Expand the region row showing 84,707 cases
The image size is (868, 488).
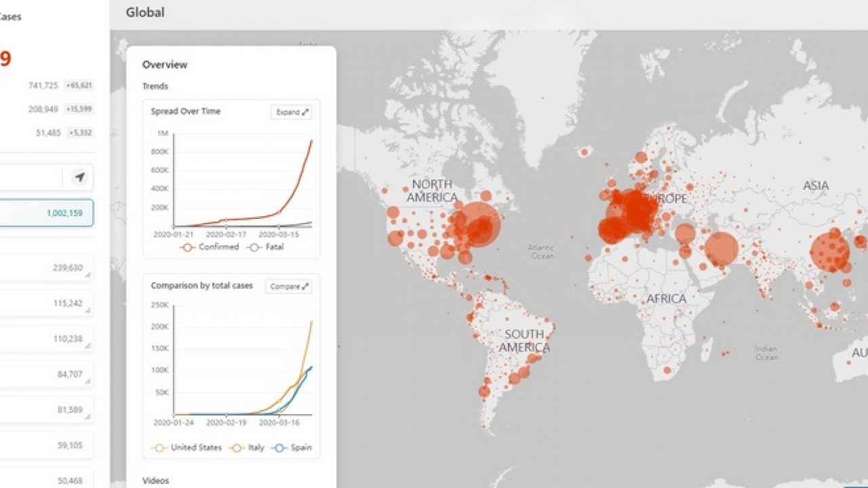click(x=46, y=374)
